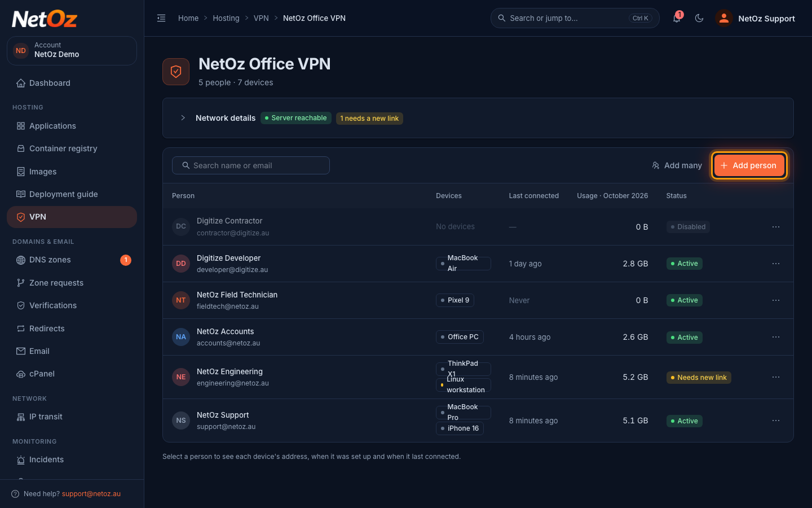Navigate to IP transit
Screen dimensions: 812x508
72,417
